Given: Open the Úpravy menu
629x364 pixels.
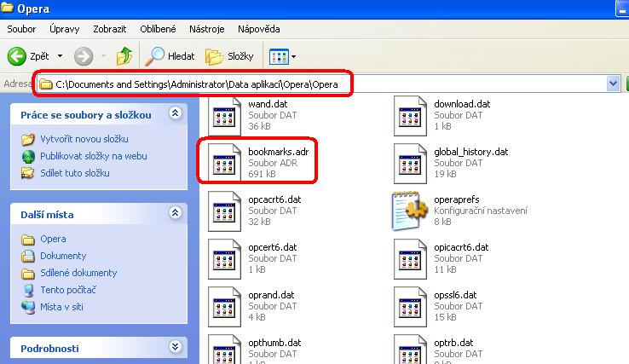Looking at the screenshot, I should tap(65, 29).
